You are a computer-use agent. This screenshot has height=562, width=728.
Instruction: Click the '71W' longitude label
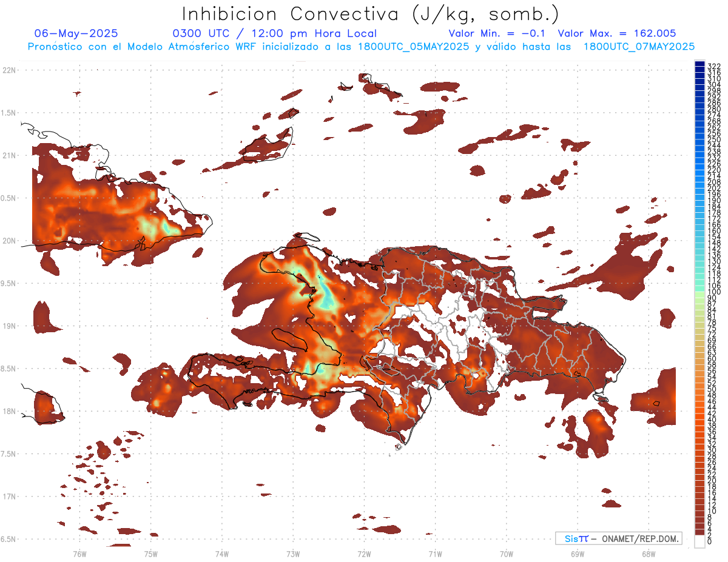click(435, 553)
